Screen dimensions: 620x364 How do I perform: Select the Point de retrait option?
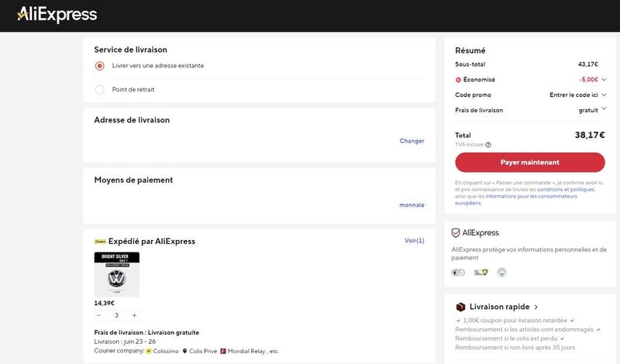(x=100, y=90)
